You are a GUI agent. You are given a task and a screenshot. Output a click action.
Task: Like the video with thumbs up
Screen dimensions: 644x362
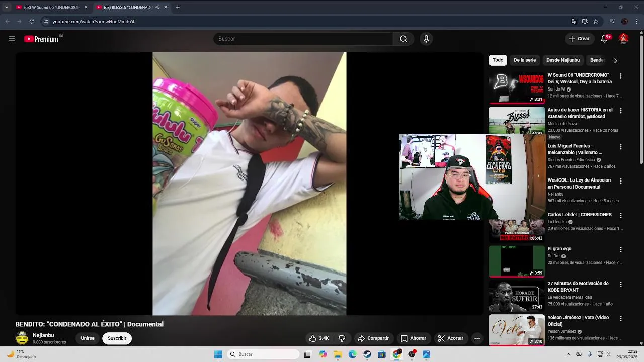coord(319,338)
